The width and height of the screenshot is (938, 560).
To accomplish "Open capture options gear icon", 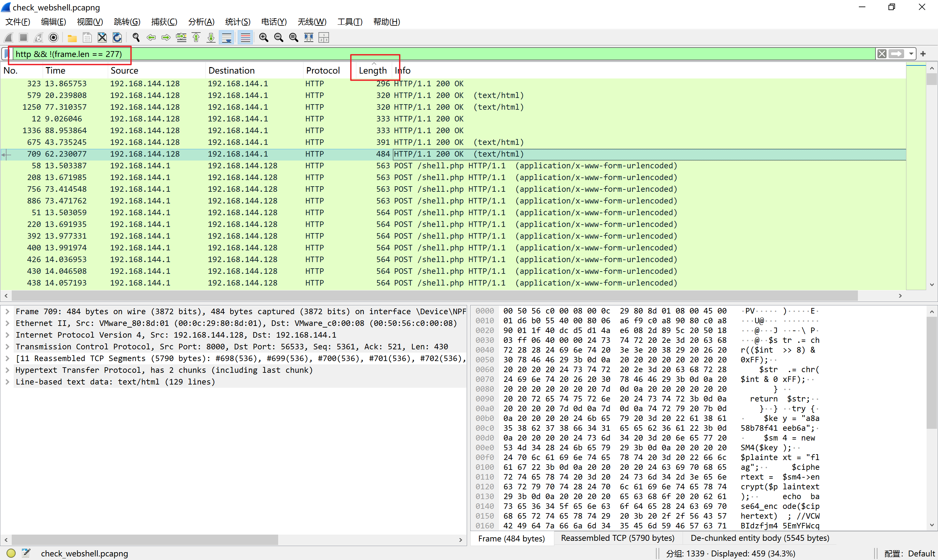I will click(x=54, y=37).
